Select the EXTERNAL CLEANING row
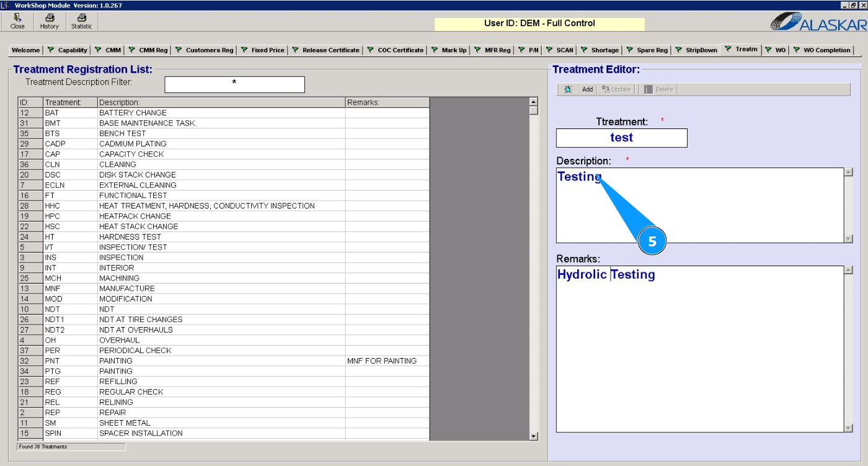This screenshot has height=466, width=868. [x=223, y=185]
